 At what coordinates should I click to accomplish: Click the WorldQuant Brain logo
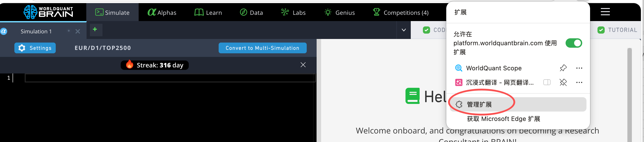click(48, 12)
